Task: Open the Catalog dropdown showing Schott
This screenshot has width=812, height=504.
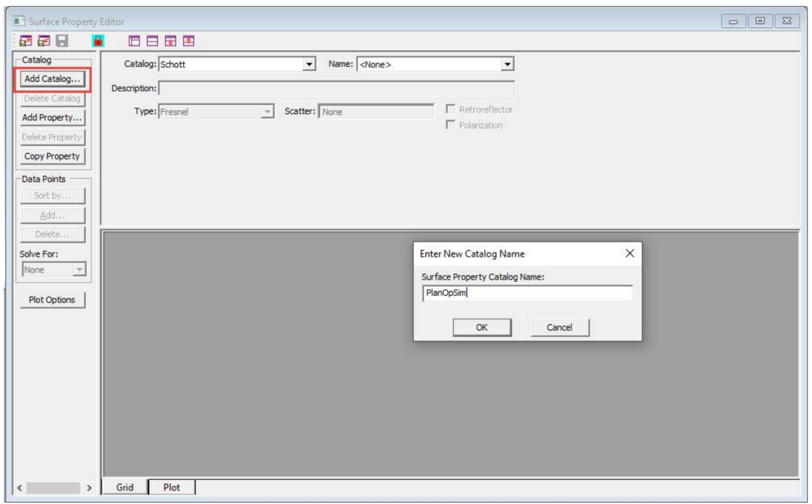Action: click(x=310, y=64)
